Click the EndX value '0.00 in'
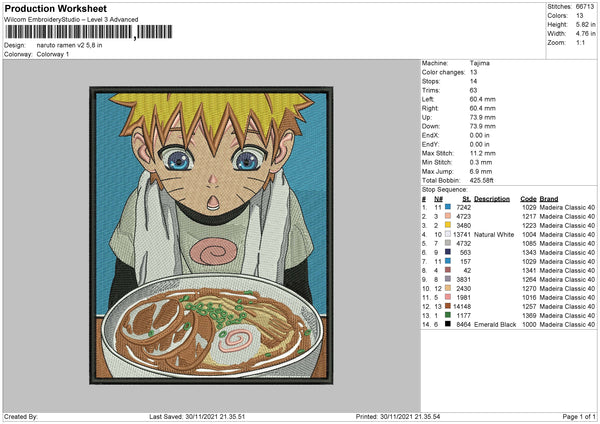 point(480,135)
